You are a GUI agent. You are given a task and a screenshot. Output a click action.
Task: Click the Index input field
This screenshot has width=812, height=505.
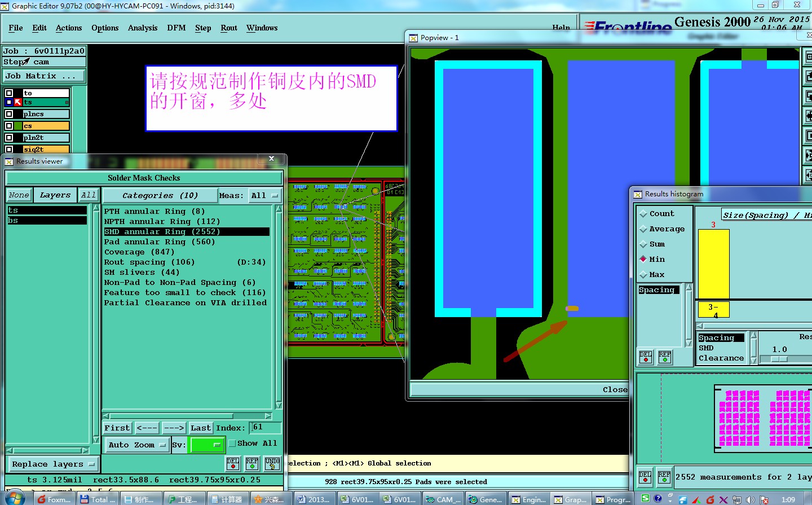[265, 428]
